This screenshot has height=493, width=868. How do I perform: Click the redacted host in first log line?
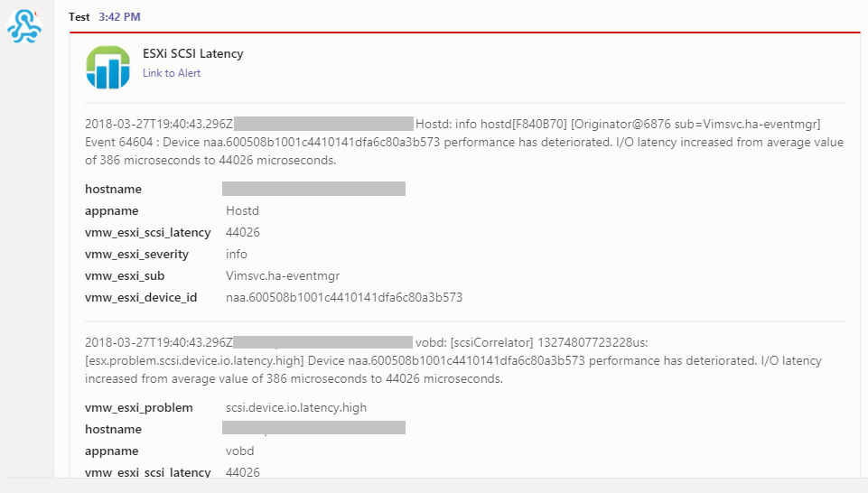point(324,124)
